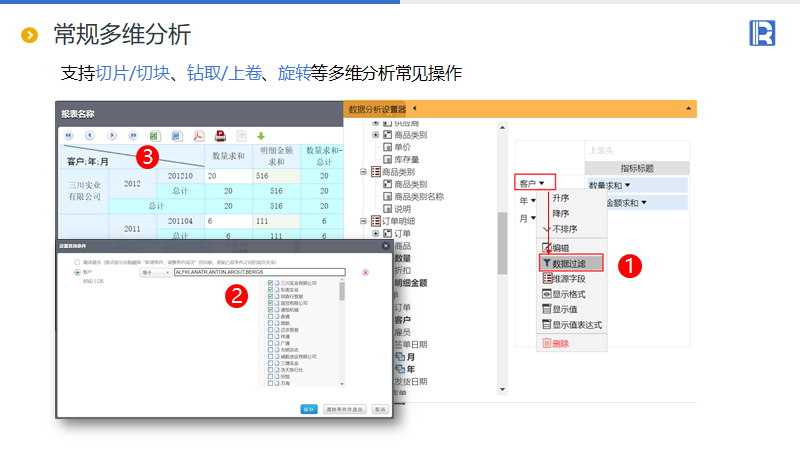Open the 金额求和 indicator dropdown
800x450 pixels.
click(x=644, y=203)
